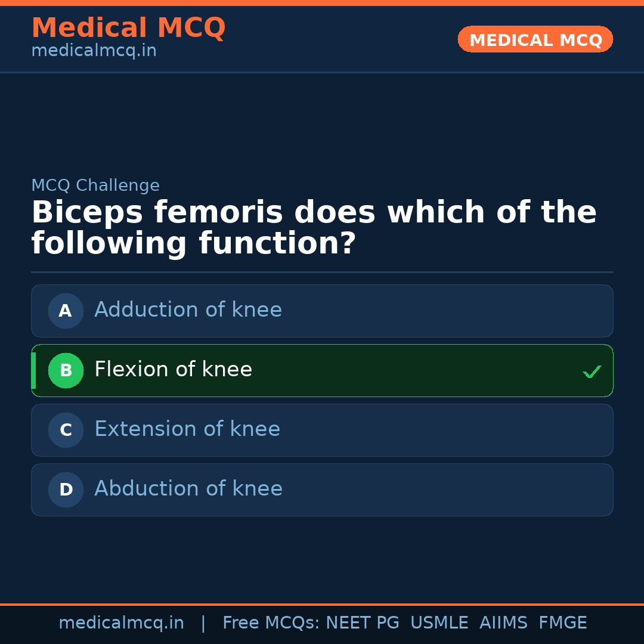Click the question text heading

tap(313, 227)
